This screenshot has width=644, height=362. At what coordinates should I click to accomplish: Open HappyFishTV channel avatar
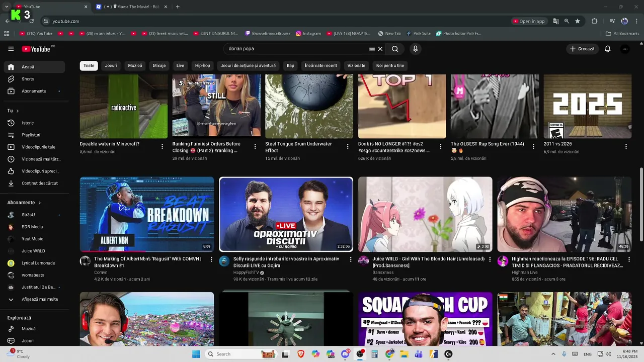224,261
